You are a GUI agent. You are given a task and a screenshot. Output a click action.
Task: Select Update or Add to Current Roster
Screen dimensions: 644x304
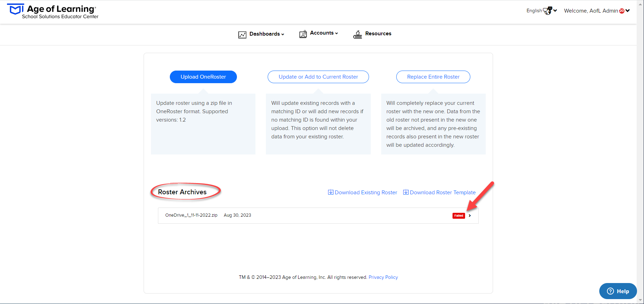pyautogui.click(x=318, y=77)
